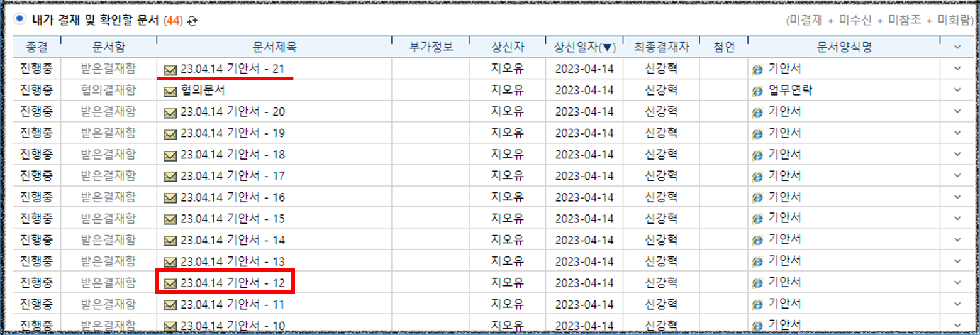Expand the chevron on 기안서 - 21 row

(x=957, y=69)
